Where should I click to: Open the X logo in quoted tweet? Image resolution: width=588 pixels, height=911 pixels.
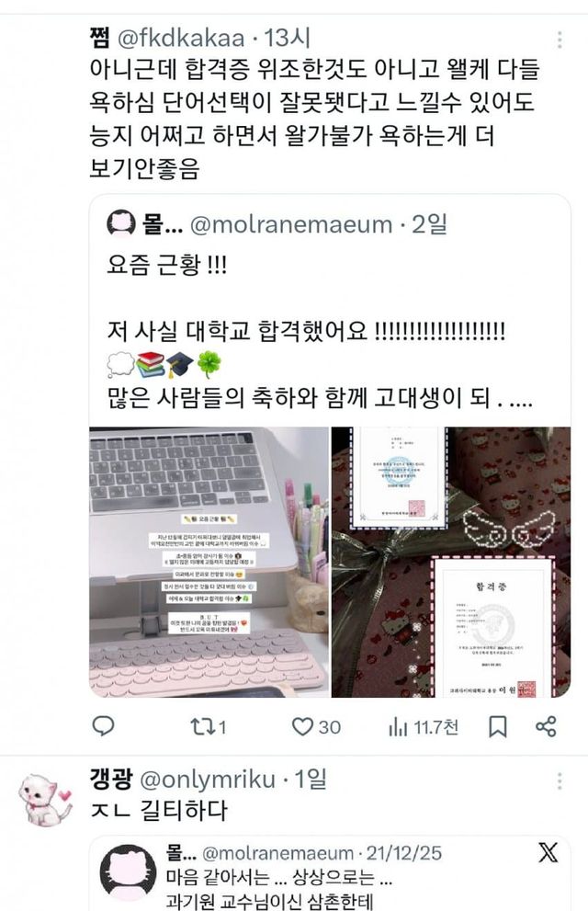(x=548, y=852)
